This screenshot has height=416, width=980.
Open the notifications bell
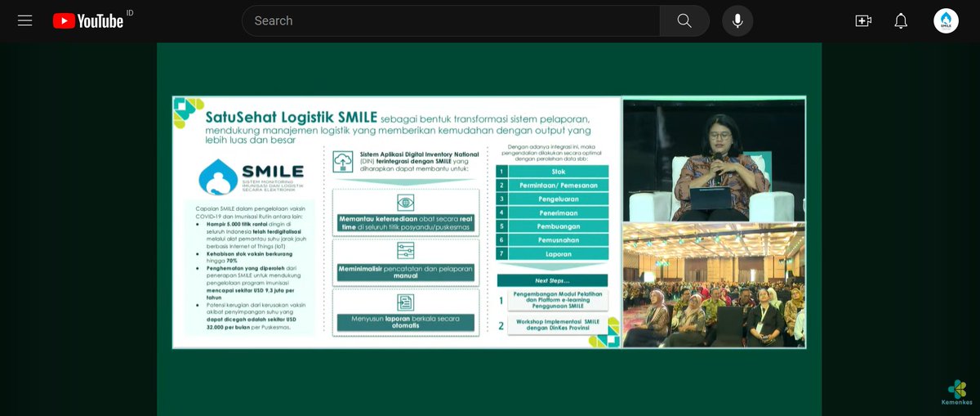point(901,20)
